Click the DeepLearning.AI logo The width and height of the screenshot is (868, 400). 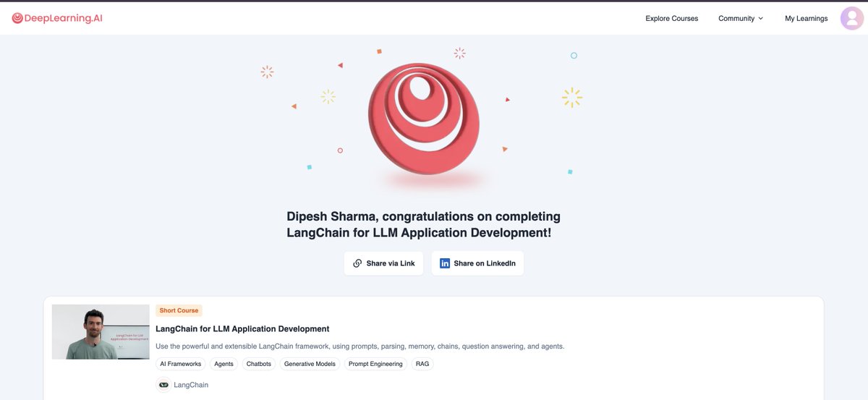[57, 18]
